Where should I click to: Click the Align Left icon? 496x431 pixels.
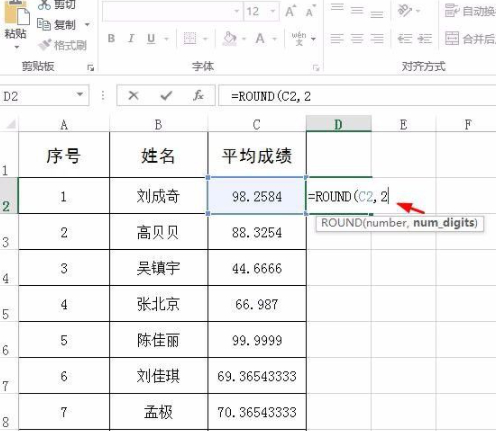[337, 39]
